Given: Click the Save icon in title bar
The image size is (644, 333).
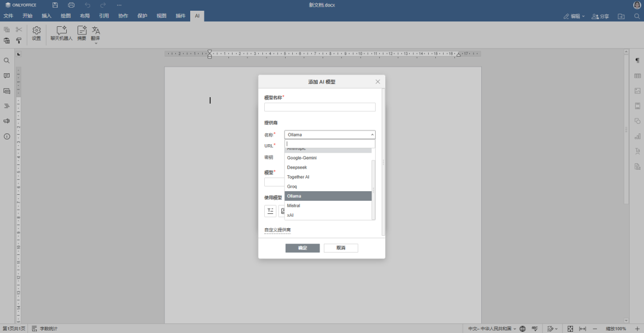Looking at the screenshot, I should (55, 5).
